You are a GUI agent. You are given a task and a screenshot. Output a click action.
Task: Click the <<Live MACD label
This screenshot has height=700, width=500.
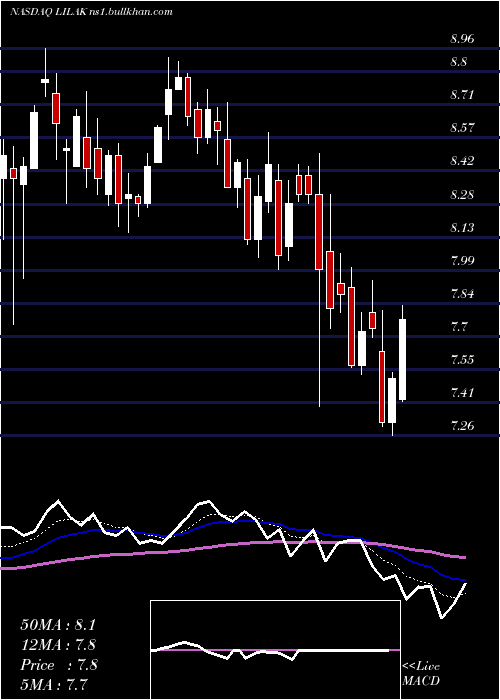click(x=421, y=674)
